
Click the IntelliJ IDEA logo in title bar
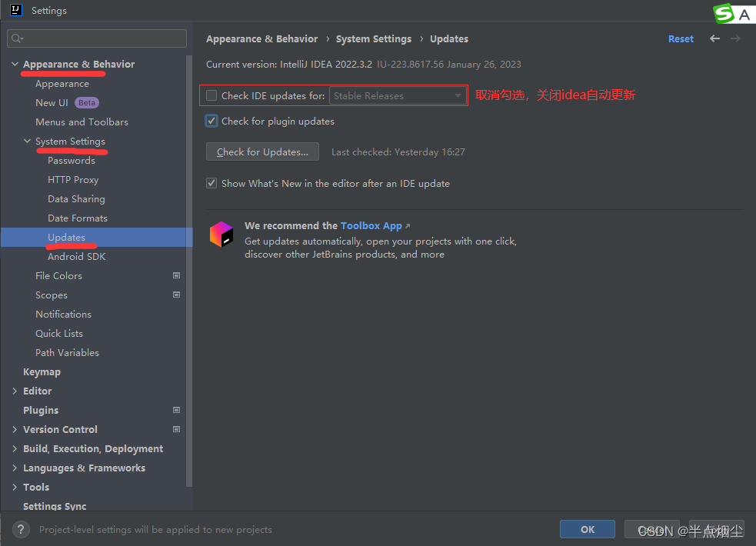point(16,10)
